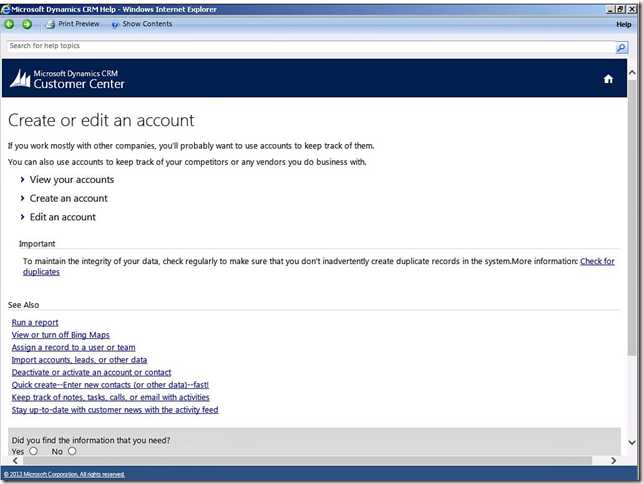Go to Customer Center home icon

pyautogui.click(x=608, y=79)
